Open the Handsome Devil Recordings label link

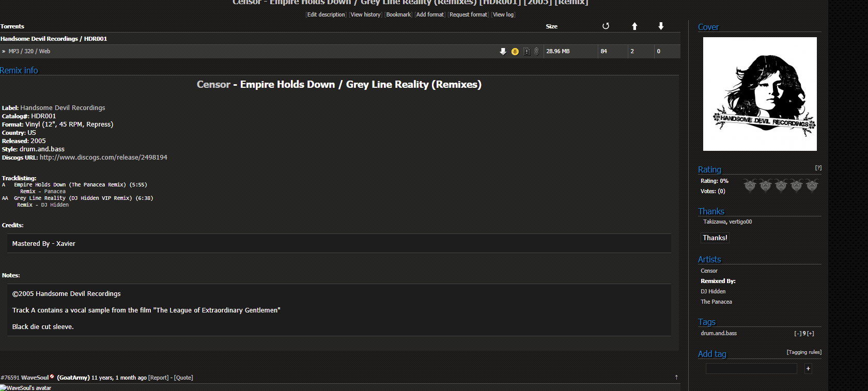[x=63, y=108]
